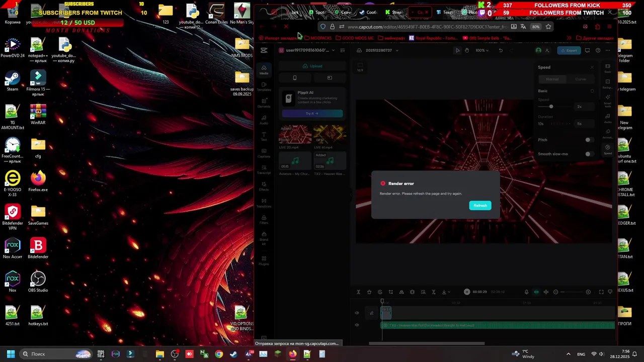Image resolution: width=644 pixels, height=362 pixels.
Task: Click Try it on Pippit AI card
Action: point(312,113)
